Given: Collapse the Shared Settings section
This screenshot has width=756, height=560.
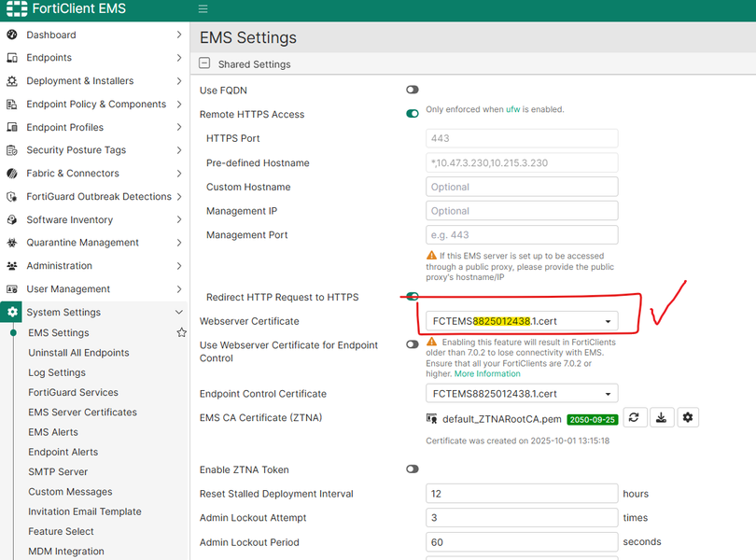Looking at the screenshot, I should point(204,64).
